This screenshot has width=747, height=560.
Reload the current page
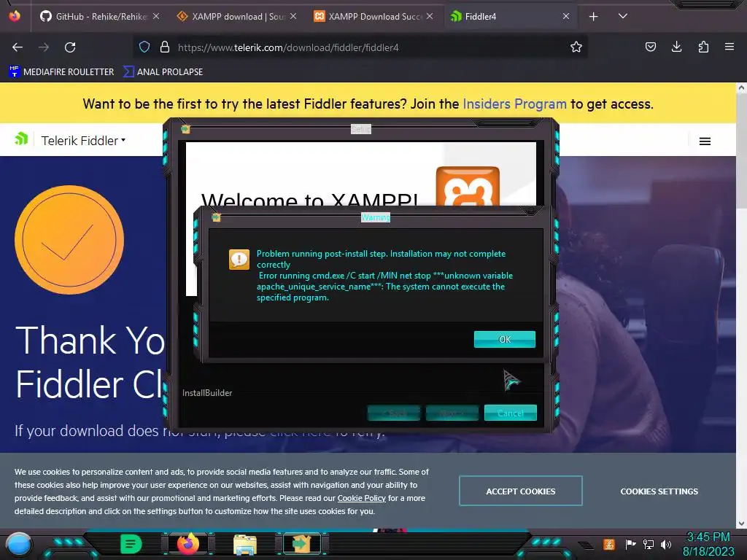click(x=70, y=47)
